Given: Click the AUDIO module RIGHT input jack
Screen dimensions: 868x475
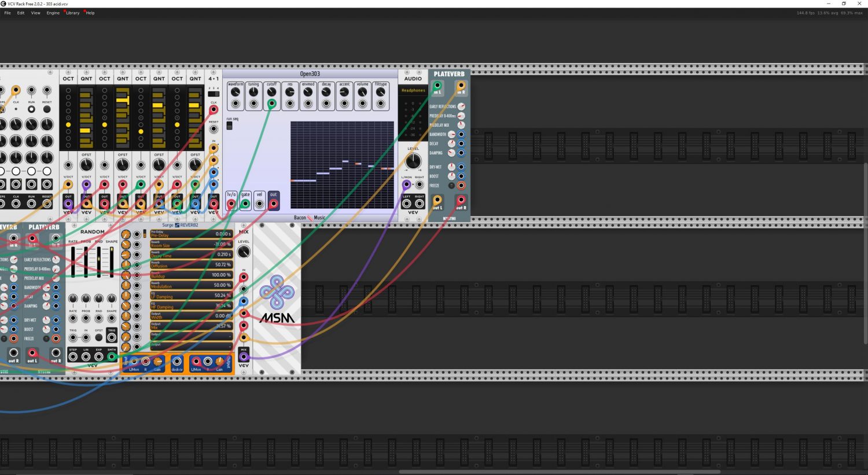Looking at the screenshot, I should pos(420,185).
